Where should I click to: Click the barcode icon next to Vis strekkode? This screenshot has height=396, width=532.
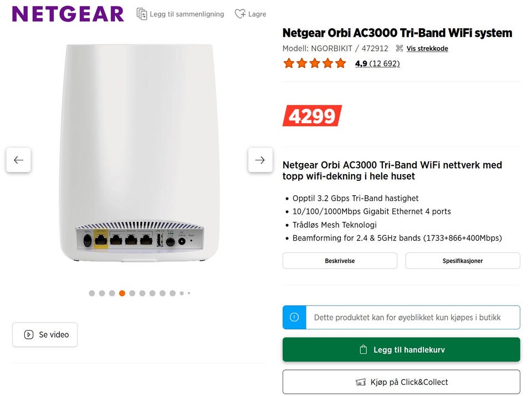tap(400, 48)
